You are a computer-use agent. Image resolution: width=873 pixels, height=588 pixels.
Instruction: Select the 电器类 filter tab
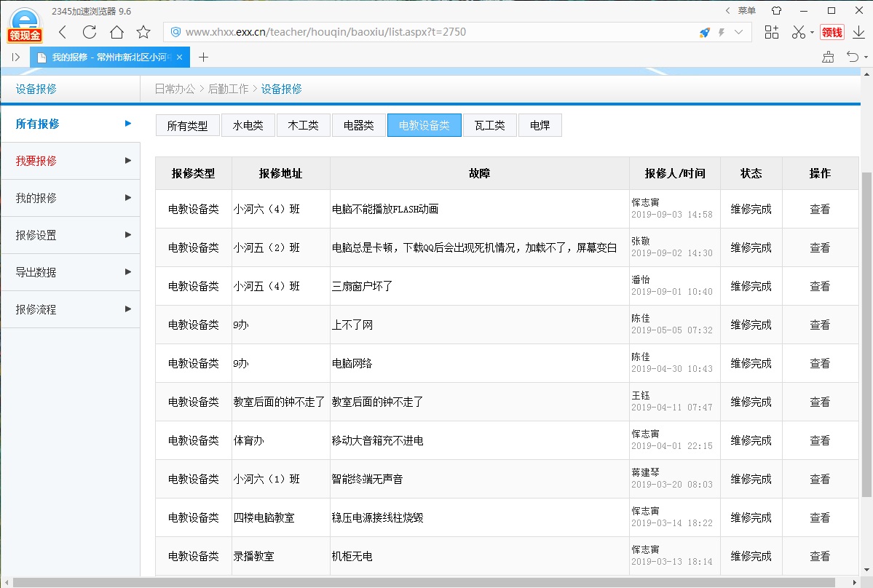(x=358, y=125)
